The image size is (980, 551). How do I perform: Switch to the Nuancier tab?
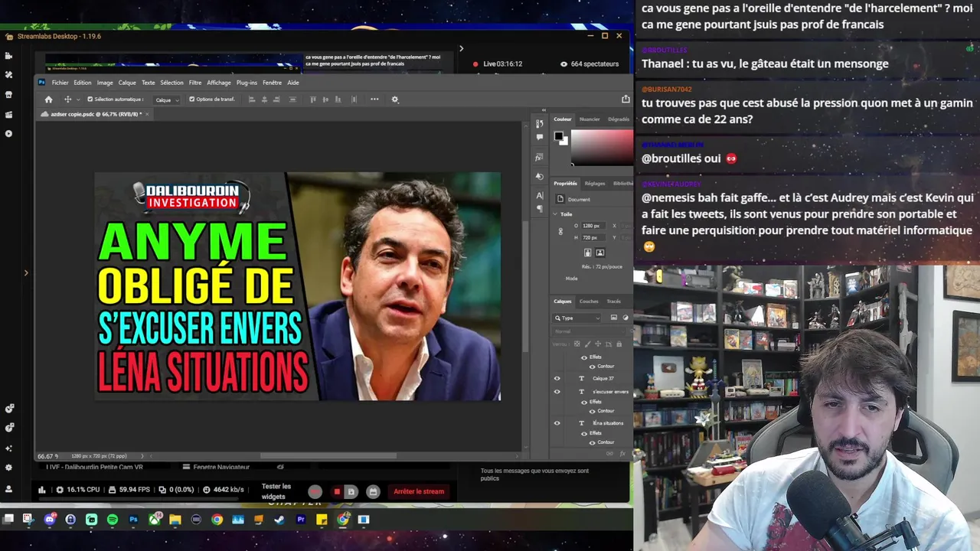point(590,119)
